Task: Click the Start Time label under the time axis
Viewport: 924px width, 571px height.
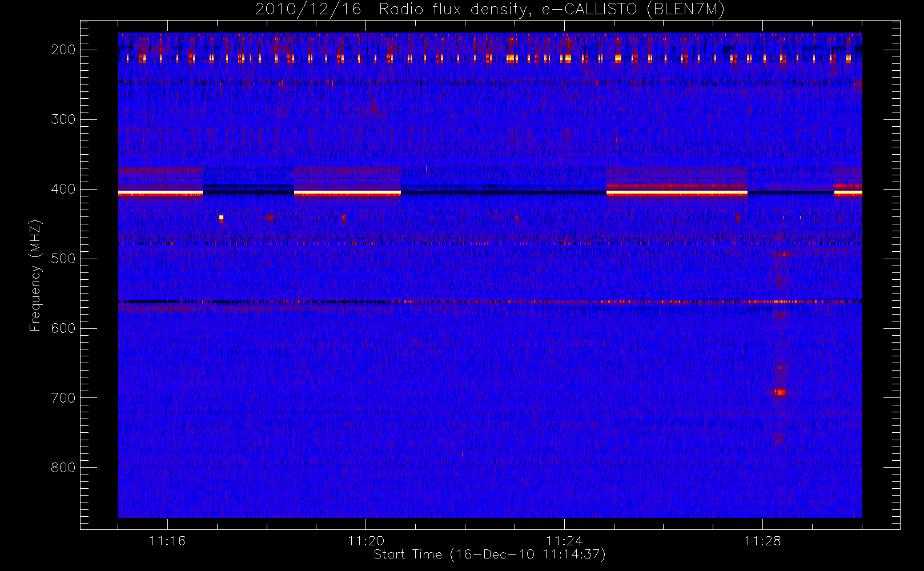Action: tap(489, 554)
